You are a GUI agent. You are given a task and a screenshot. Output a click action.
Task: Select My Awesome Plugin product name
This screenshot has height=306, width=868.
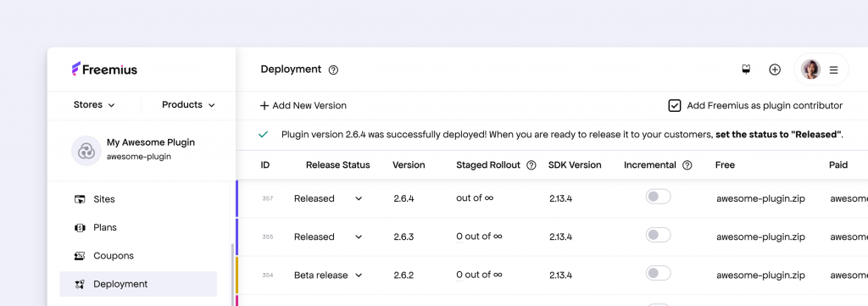(151, 142)
